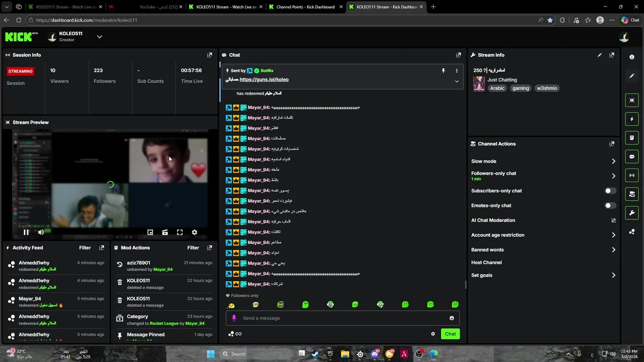Open Filter in Activity Feed
Image resolution: width=644 pixels, height=362 pixels.
85,247
